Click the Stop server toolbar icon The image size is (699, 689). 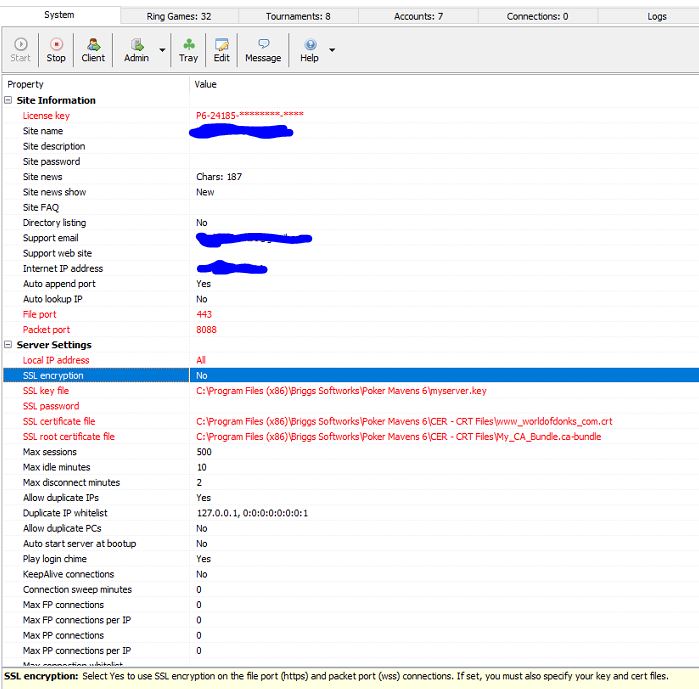pos(56,49)
